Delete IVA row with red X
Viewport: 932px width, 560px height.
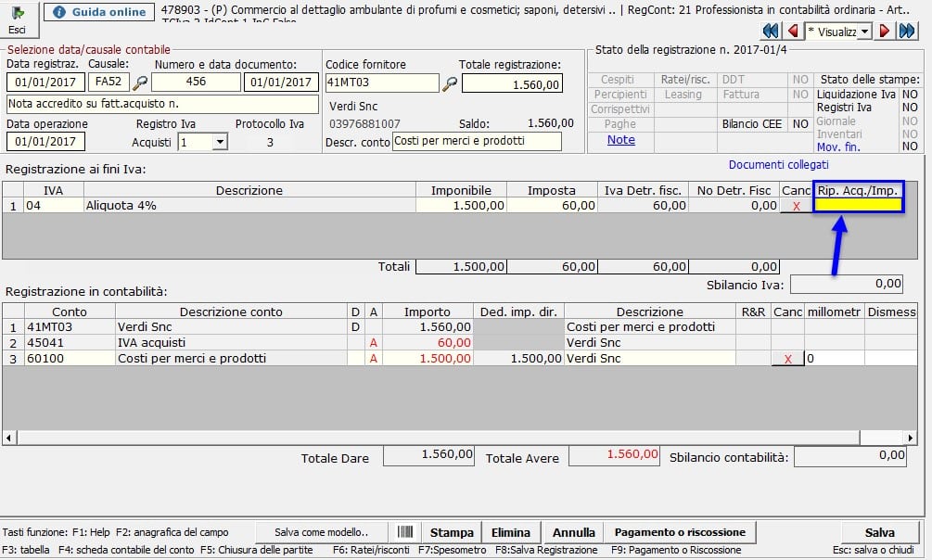(x=796, y=206)
